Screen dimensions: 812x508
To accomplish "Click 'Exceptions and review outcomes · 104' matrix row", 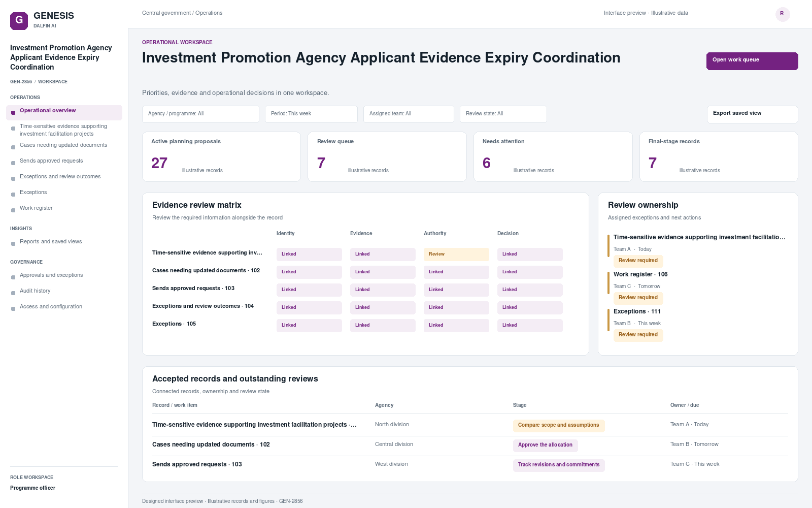I will pos(357,307).
